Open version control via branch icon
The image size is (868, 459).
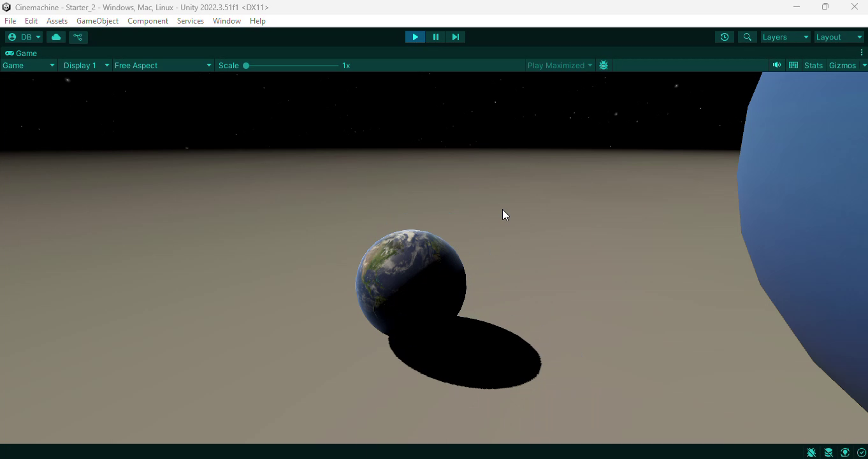(x=78, y=37)
